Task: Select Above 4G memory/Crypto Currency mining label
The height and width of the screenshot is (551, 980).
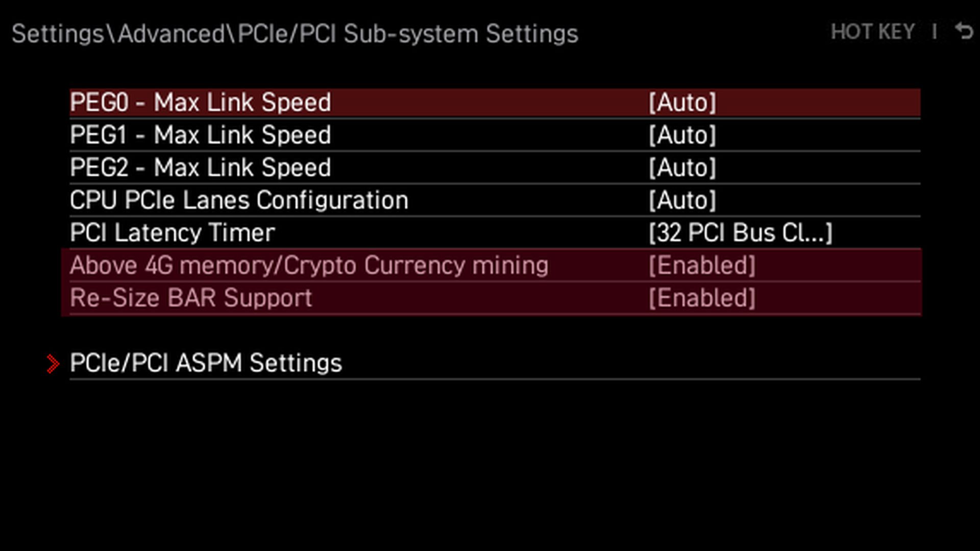Action: point(309,266)
